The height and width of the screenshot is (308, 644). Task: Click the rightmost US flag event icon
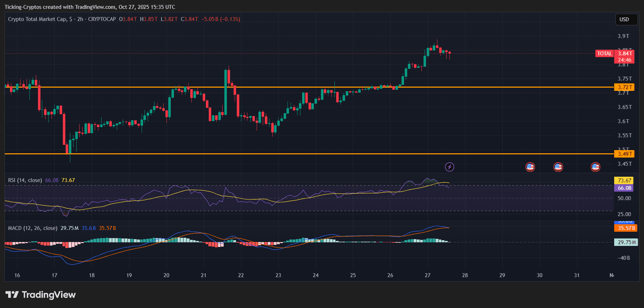point(595,167)
